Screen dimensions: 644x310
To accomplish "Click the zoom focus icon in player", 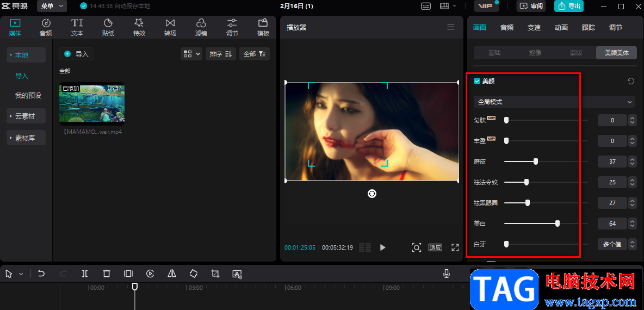I will coord(417,247).
